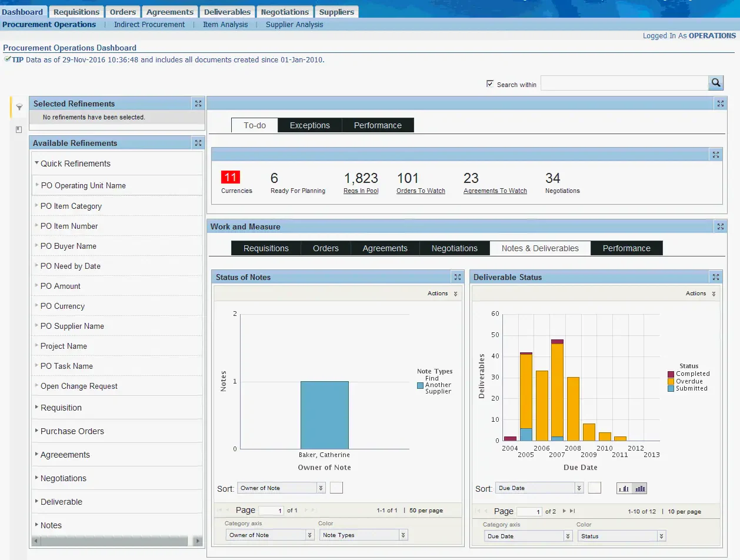This screenshot has width=740, height=560.
Task: Open the Reqs In Pool link
Action: 361,191
